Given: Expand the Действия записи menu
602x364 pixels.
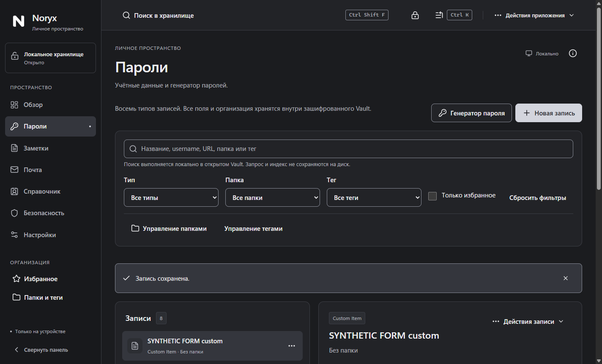Looking at the screenshot, I should click(x=528, y=321).
